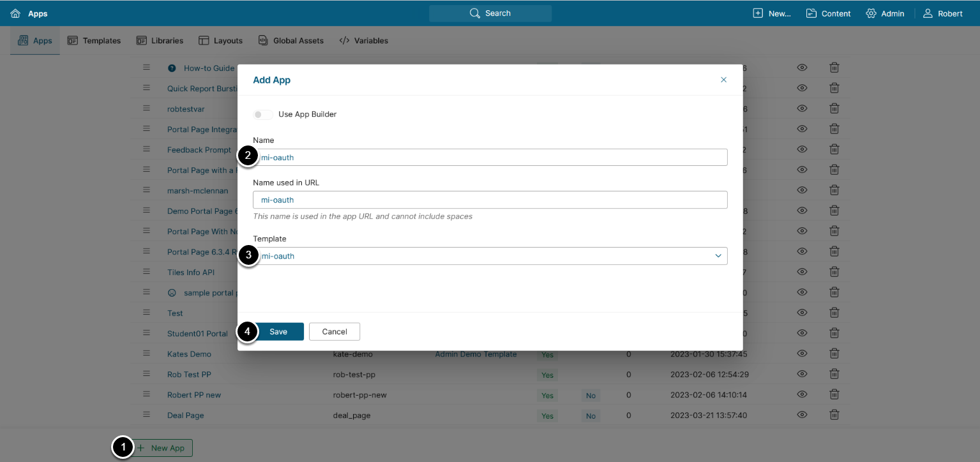
Task: Close the Add App dialog with X
Action: tap(723, 80)
